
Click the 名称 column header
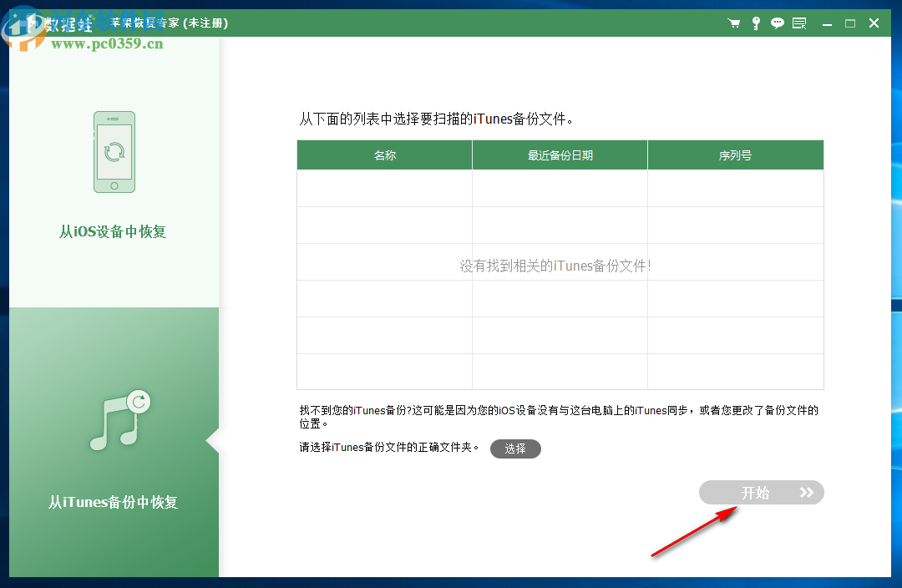click(383, 155)
